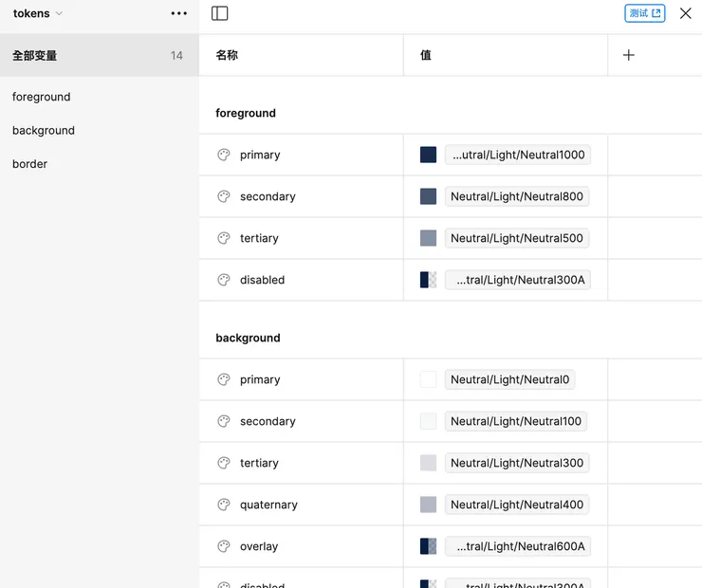Click palette icon beside overlay variable
The width and height of the screenshot is (702, 588).
224,546
